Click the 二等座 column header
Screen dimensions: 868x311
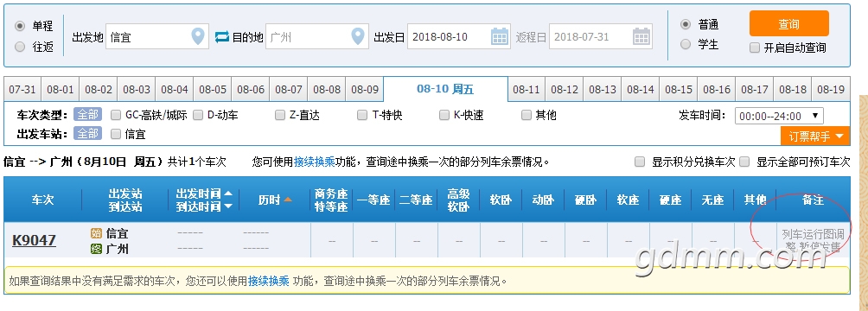coord(417,200)
